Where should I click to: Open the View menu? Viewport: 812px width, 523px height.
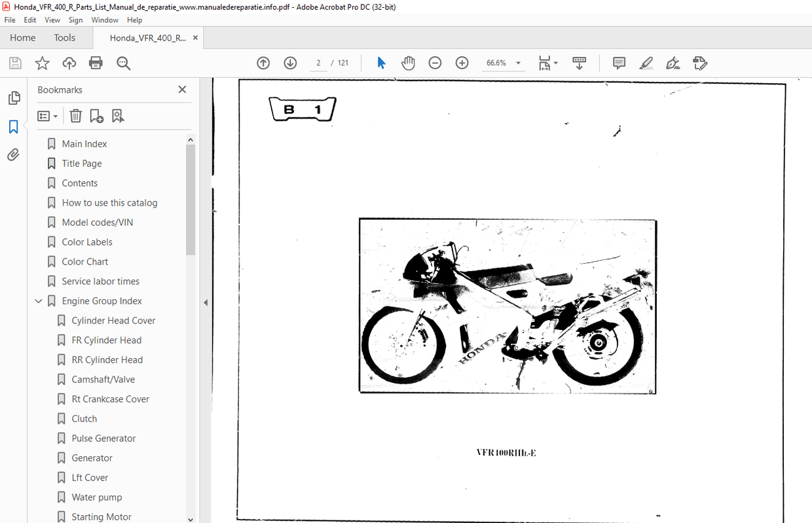click(x=52, y=20)
